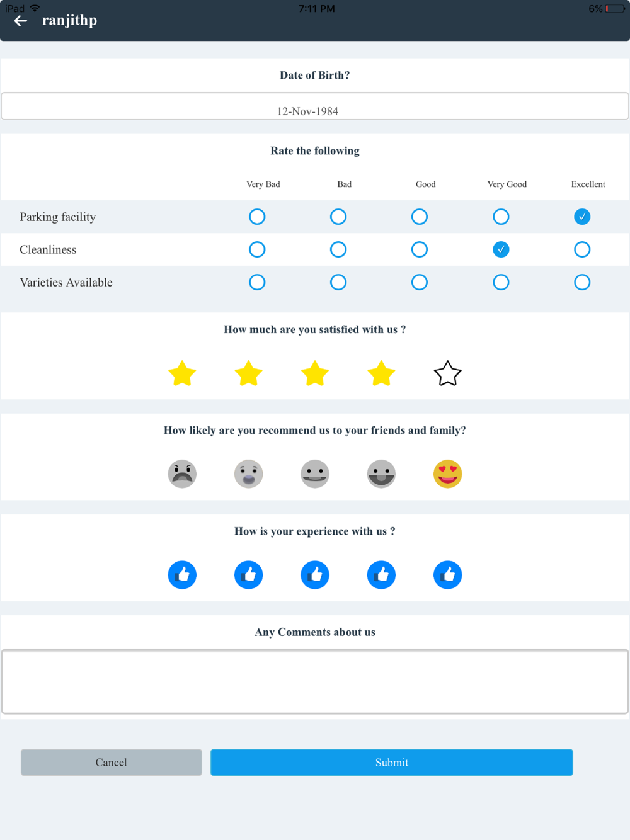The width and height of the screenshot is (630, 840).
Task: Select the fifth empty star rating
Action: [x=447, y=373]
